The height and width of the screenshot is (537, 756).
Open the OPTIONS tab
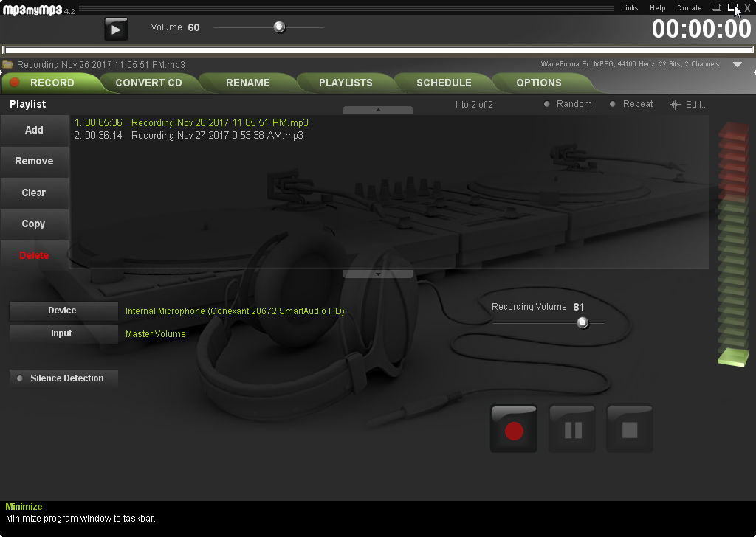click(538, 83)
